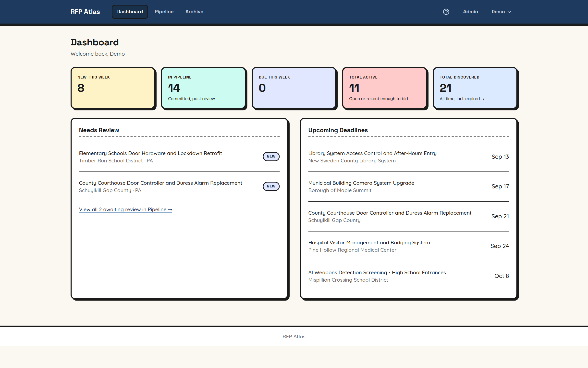Open the Admin menu item
The image size is (588, 368).
coord(470,12)
